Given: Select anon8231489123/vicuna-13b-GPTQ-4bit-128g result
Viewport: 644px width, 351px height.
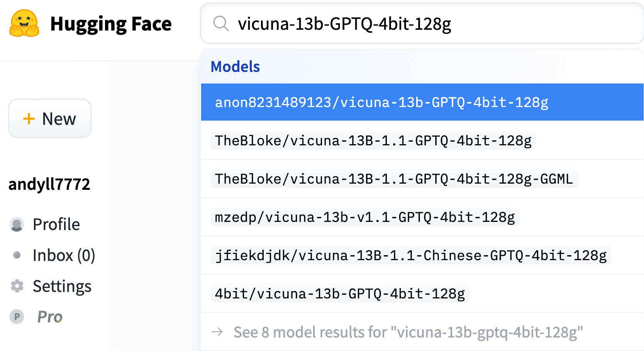Looking at the screenshot, I should [381, 102].
